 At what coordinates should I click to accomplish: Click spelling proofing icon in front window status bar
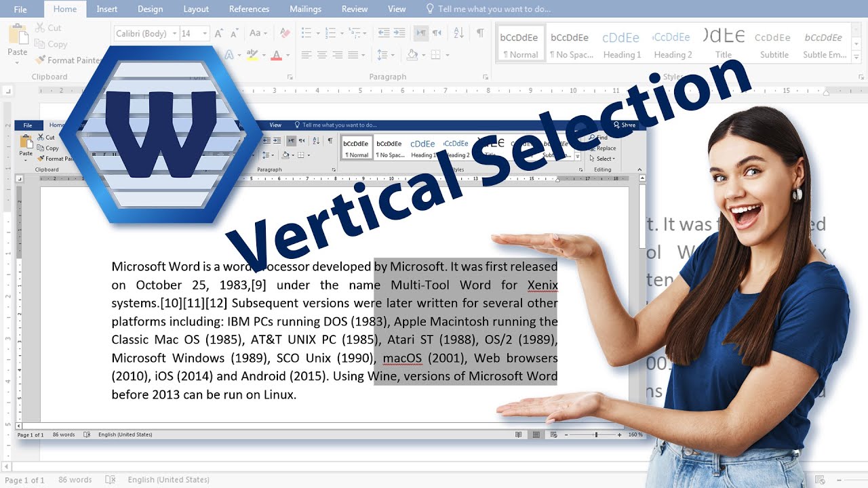click(x=87, y=434)
